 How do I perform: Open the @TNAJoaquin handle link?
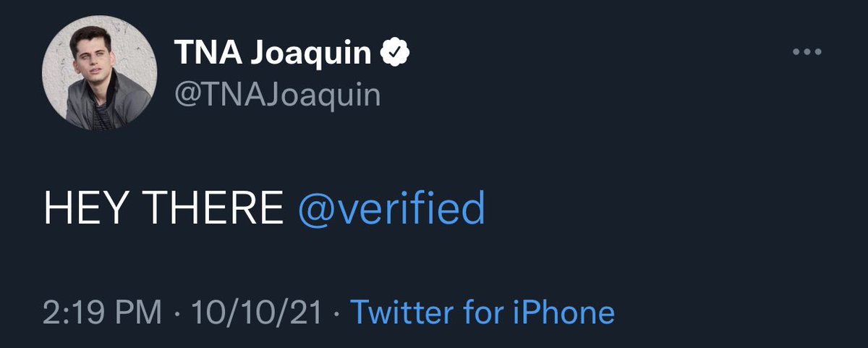(277, 94)
